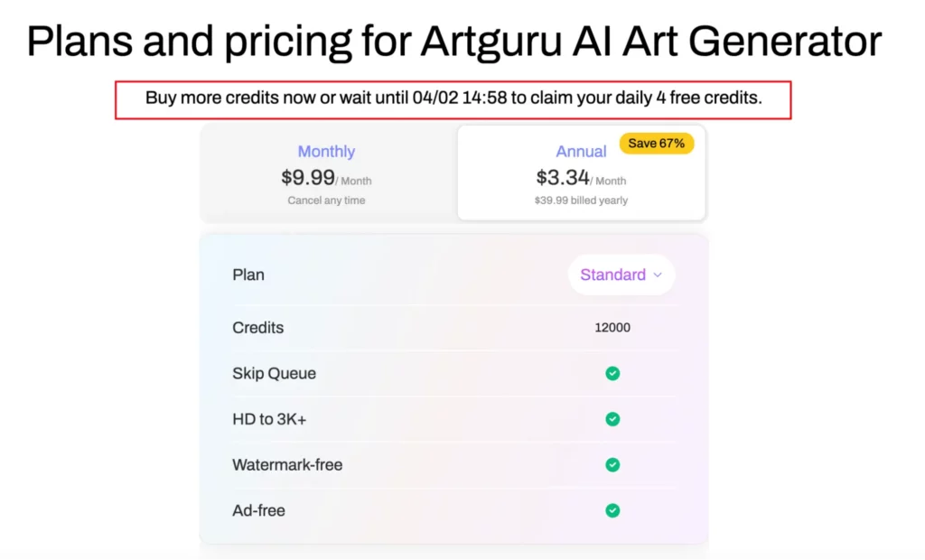Click the $39.99 billed yearly text
Screen dimensions: 925x560
coord(582,201)
